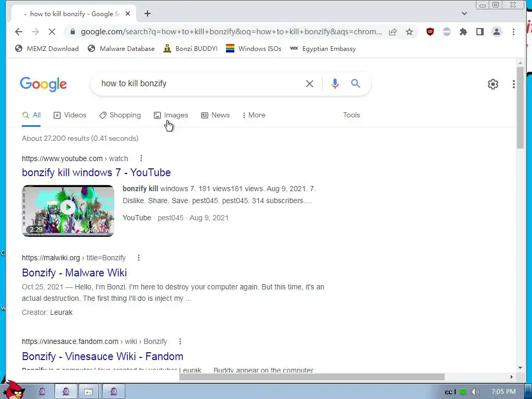Viewport: 532px width, 399px height.
Task: Open 'Bonzify - Vinesauce Wiki - Fandom' result
Action: 102,356
